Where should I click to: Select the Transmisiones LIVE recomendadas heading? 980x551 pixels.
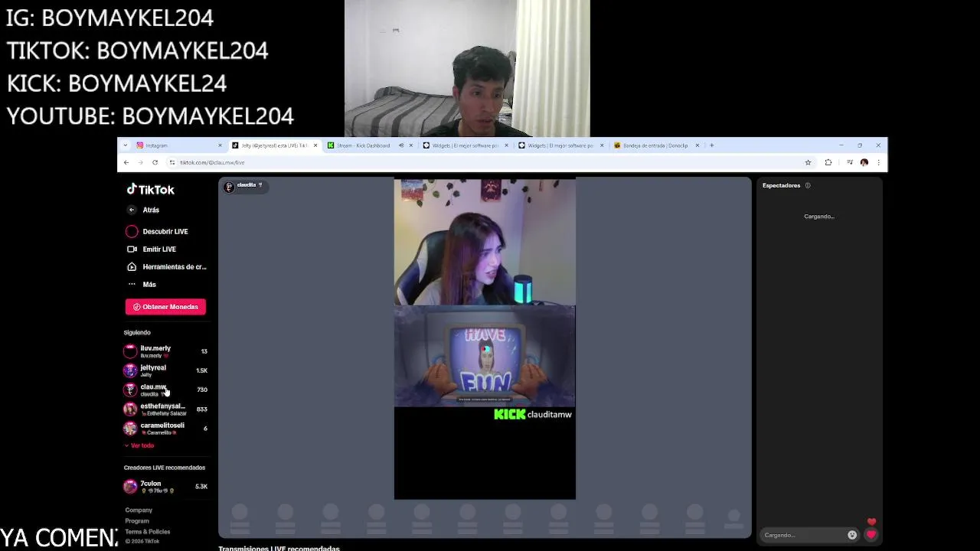point(279,548)
